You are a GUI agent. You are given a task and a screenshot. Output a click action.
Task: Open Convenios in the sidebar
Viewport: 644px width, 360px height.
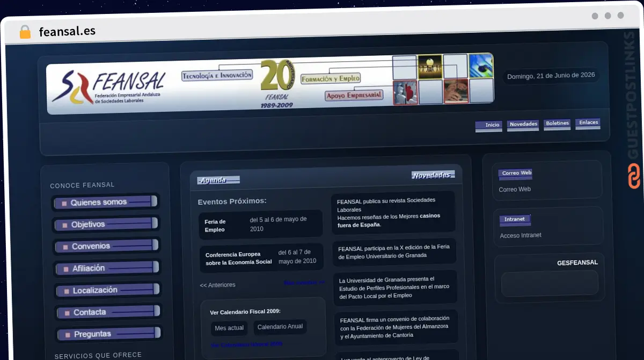click(107, 246)
